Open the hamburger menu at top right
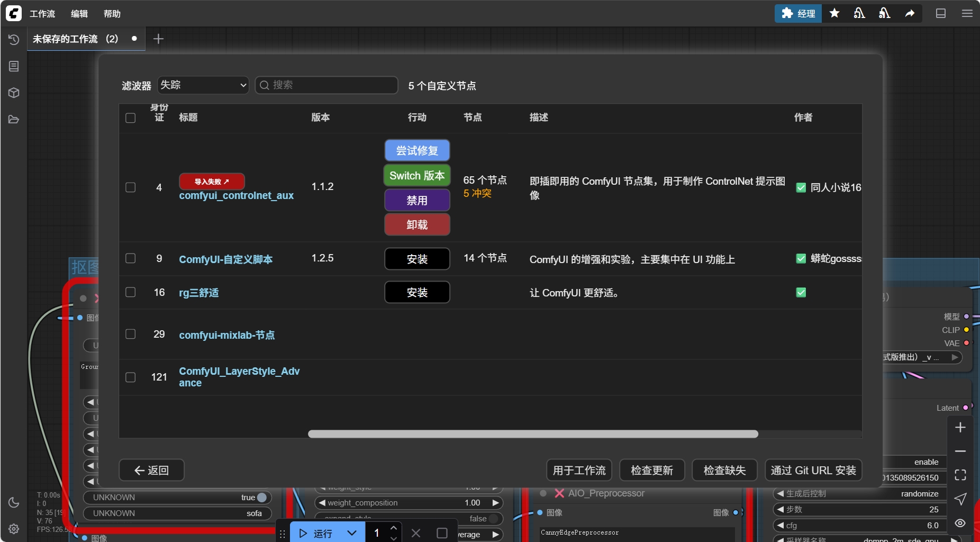Screen dimensions: 980x542 [967, 13]
